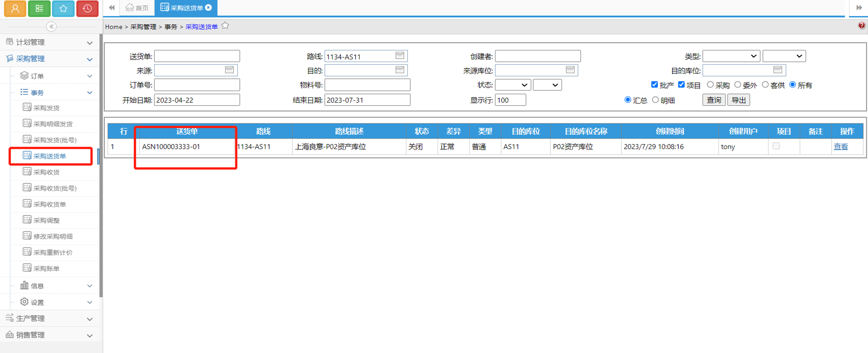Viewport: 868px width, 353px height.
Task: Open the second 状态 dropdown
Action: pyautogui.click(x=547, y=85)
